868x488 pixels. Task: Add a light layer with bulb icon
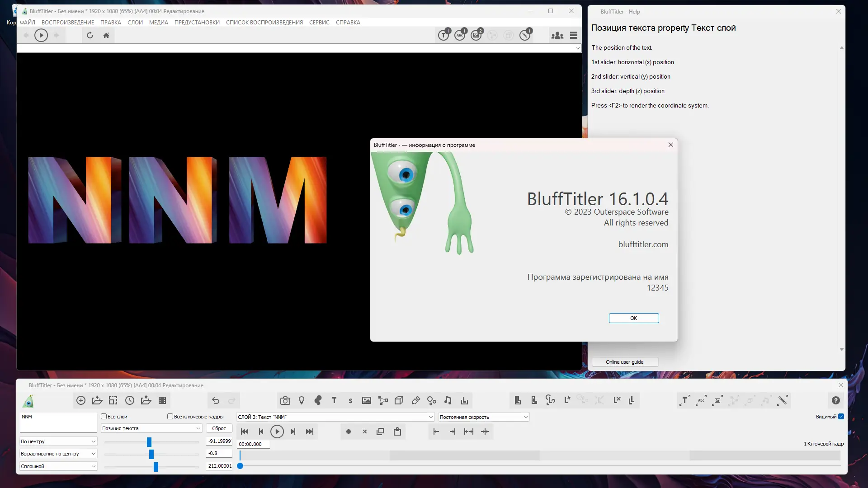[x=302, y=400]
